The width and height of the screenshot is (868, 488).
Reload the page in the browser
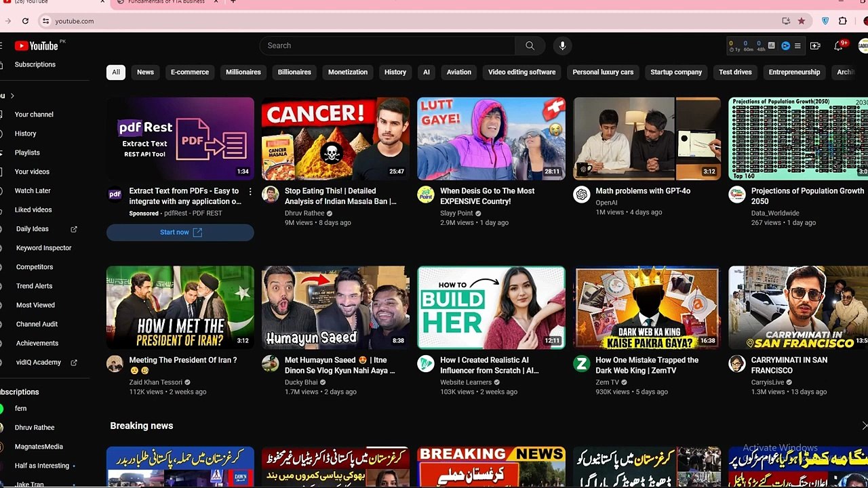coord(24,21)
